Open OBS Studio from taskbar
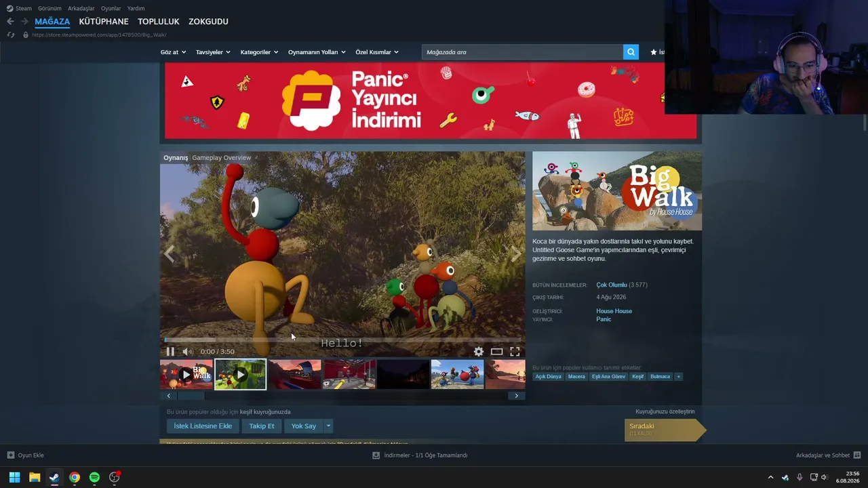868x488 pixels. (115, 477)
